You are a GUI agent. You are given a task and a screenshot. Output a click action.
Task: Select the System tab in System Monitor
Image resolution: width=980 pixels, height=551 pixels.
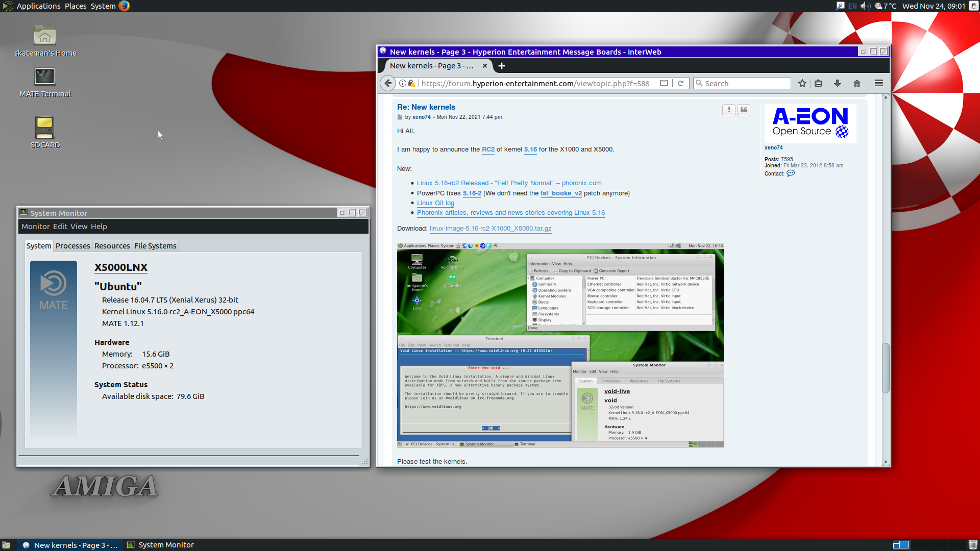[x=39, y=246]
